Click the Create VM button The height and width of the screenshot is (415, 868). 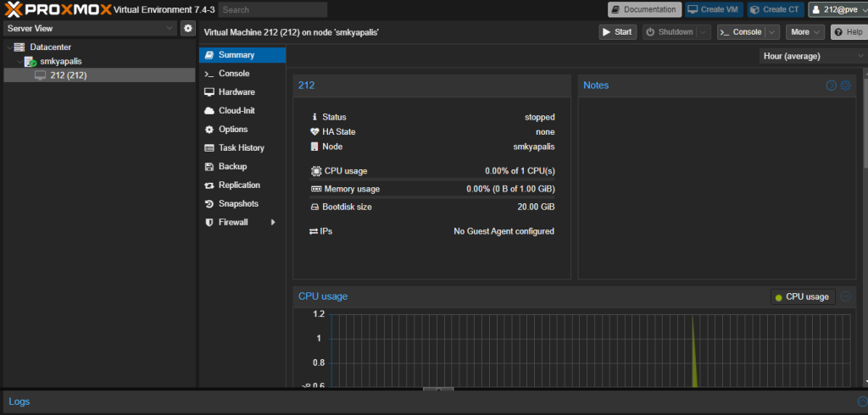(x=712, y=9)
